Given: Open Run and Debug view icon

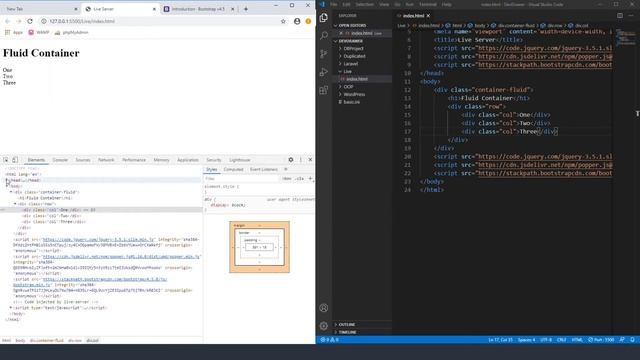Looking at the screenshot, I should pos(324,72).
